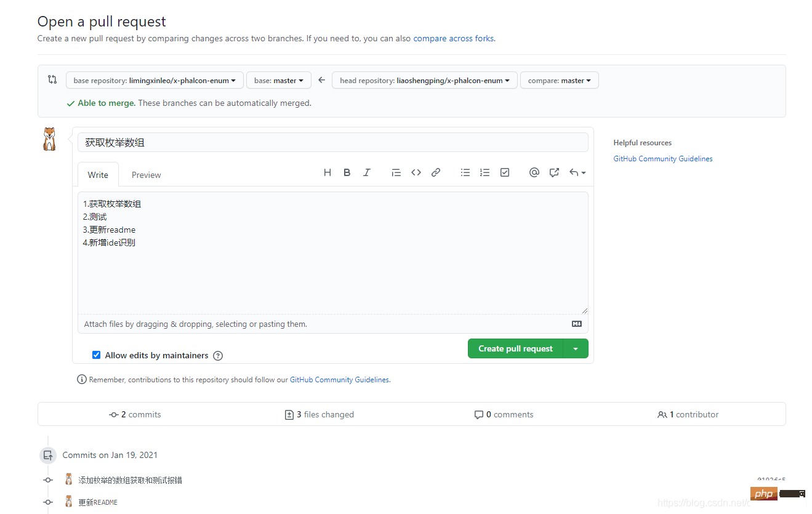812x514 pixels.
Task: Click the help icon beside Allow edits by maintainers
Action: tap(218, 356)
